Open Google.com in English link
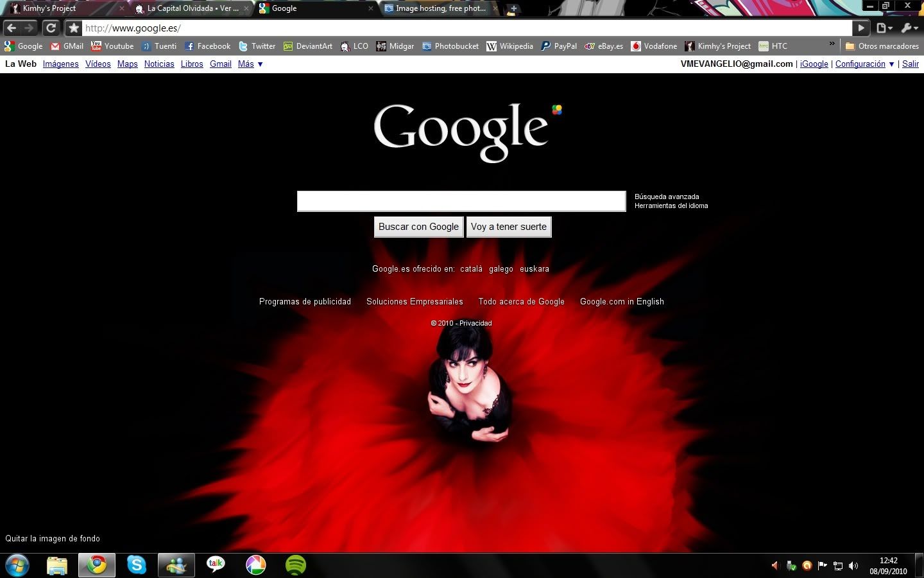 pos(622,302)
